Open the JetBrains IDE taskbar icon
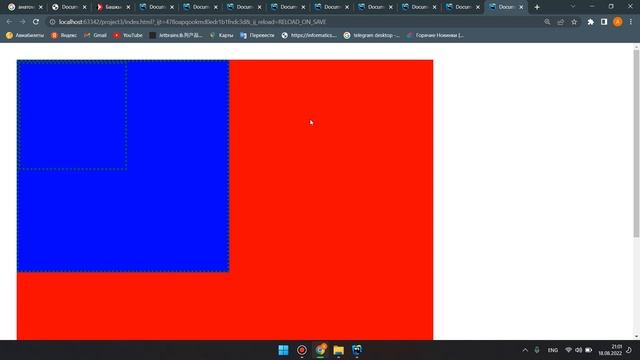Screen dimensions: 640x360 click(357, 350)
